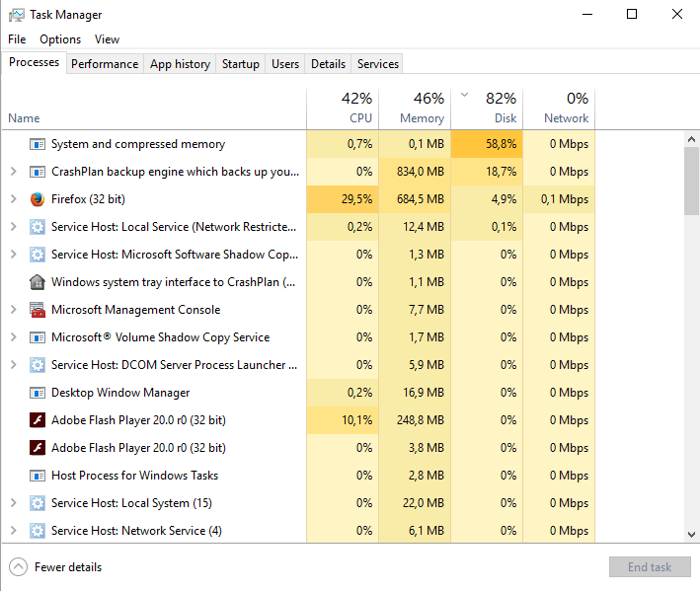
Task: Sort processes by Disk column header
Action: click(487, 110)
